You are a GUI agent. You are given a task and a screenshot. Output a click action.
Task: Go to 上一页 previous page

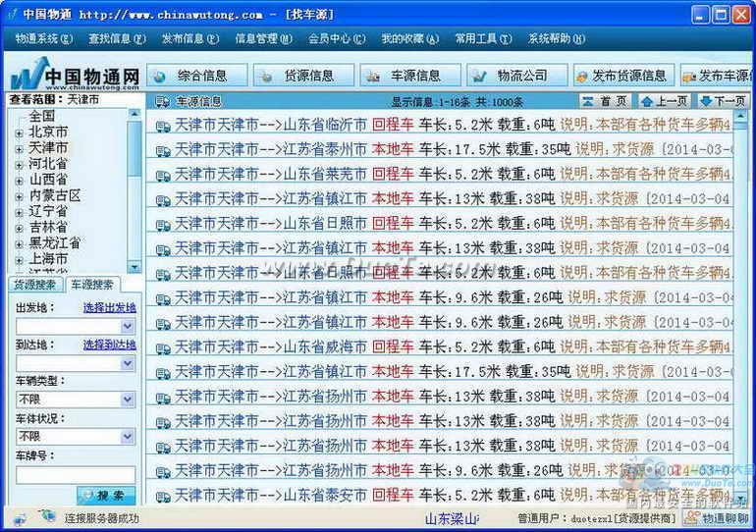(x=665, y=101)
